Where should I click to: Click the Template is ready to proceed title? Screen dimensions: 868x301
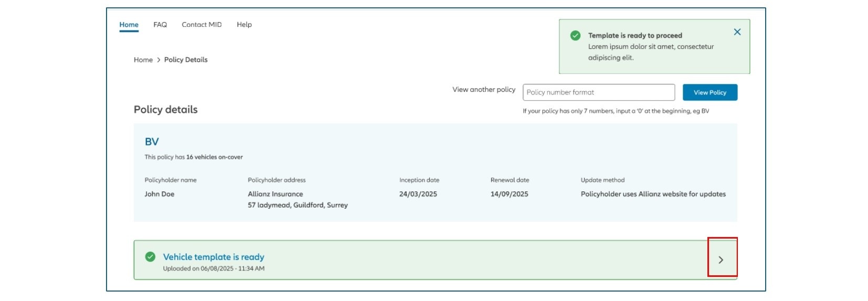635,36
